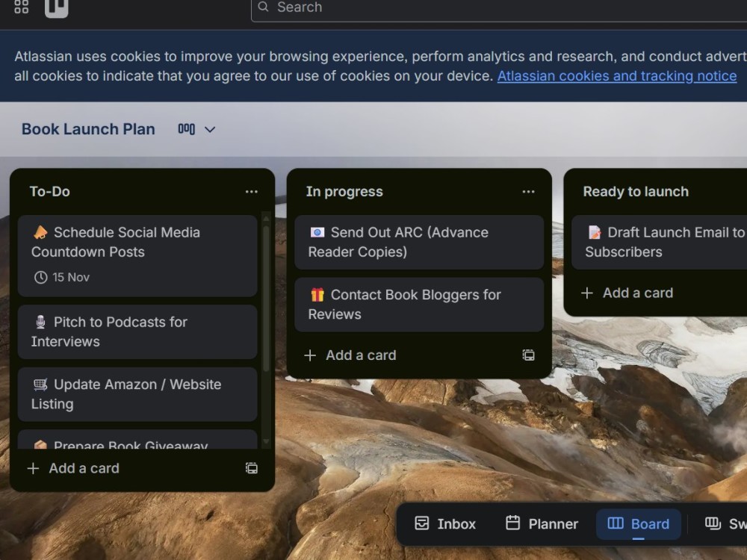Click the 15 Nov due date badge
This screenshot has height=560, width=747.
pos(62,277)
